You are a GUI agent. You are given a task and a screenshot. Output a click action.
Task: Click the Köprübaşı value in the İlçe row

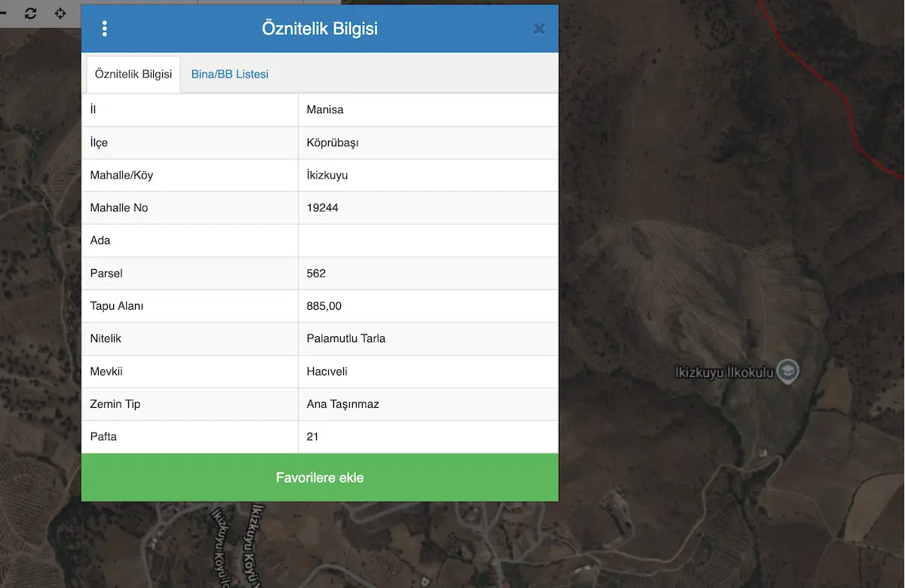coord(333,142)
